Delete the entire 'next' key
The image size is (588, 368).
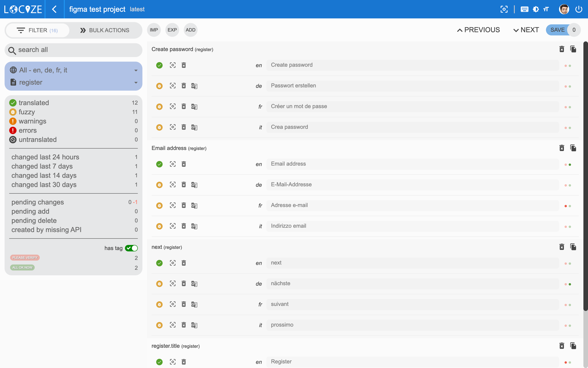(561, 247)
